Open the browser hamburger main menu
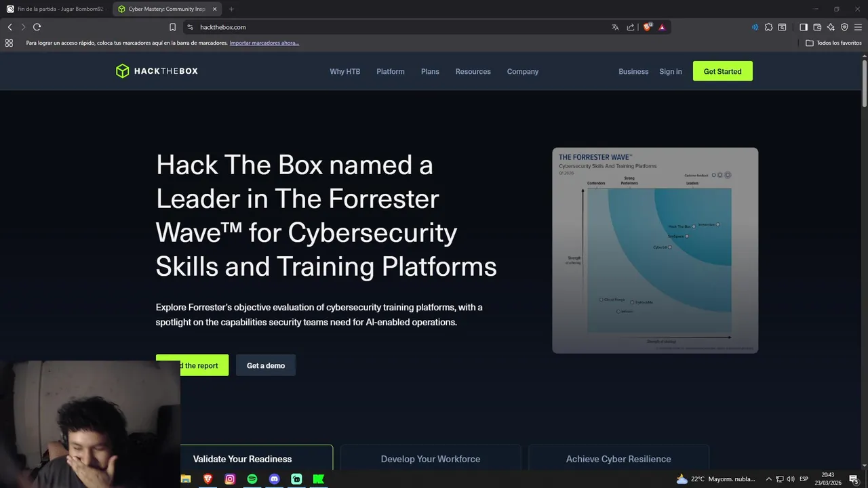Screen dimensions: 868x488 (x=858, y=27)
